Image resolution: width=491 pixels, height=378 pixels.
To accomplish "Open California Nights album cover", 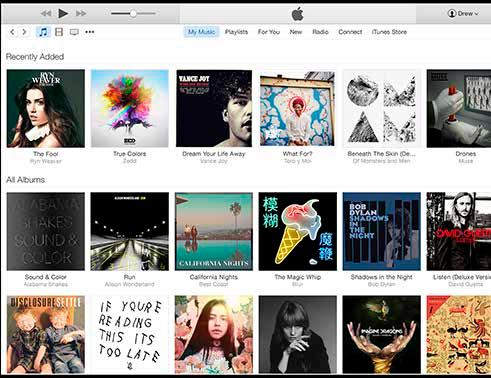I will point(214,231).
